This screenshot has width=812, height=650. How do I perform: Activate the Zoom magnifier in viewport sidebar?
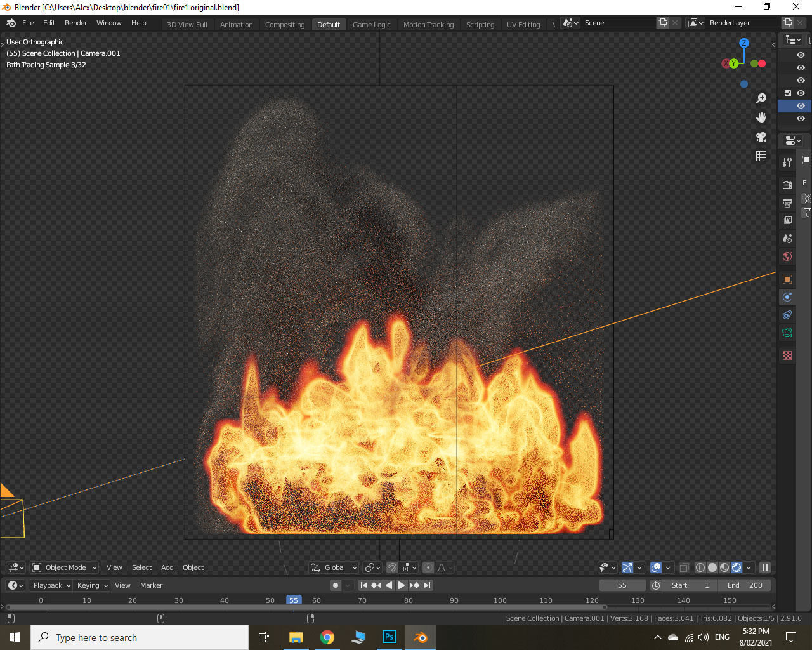pos(761,97)
